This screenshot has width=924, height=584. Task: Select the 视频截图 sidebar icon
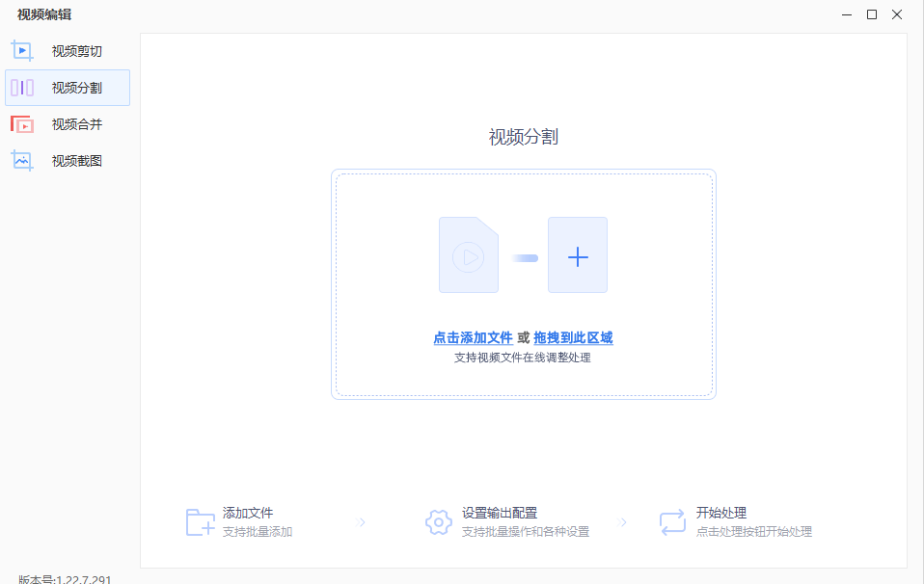[x=21, y=160]
